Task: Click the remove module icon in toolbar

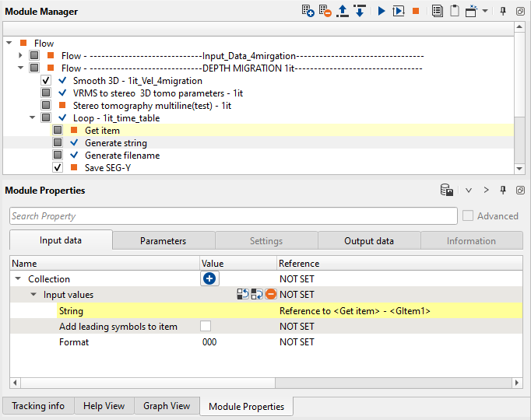Action: [x=325, y=12]
